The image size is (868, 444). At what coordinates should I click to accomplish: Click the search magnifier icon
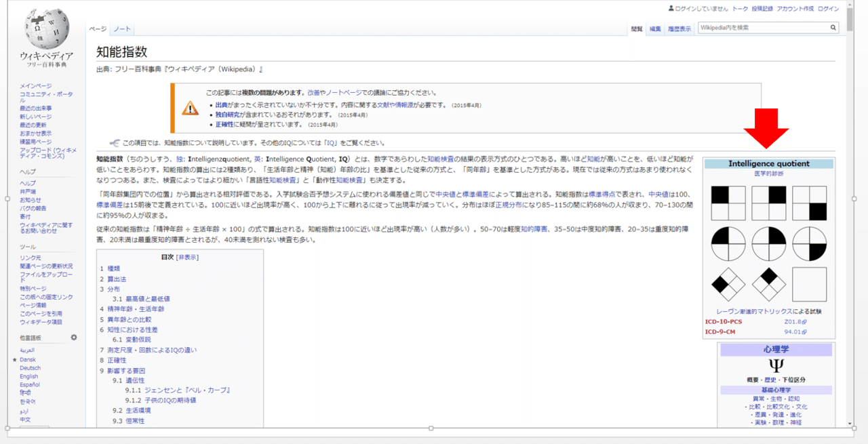[x=833, y=27]
